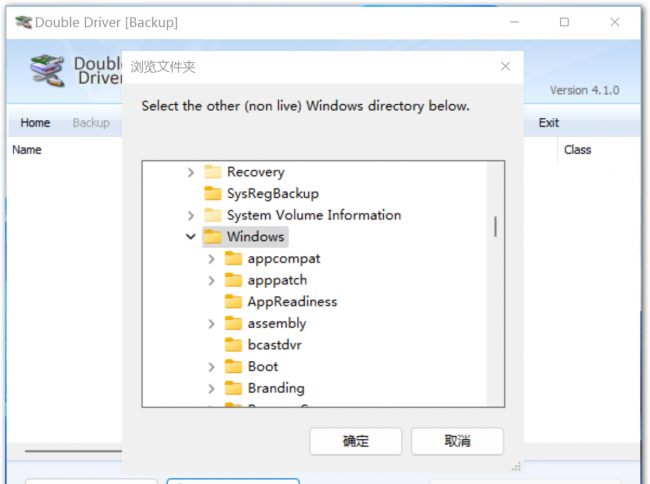This screenshot has width=650, height=484.
Task: Click Exit in Double Driver menu
Action: tap(548, 123)
